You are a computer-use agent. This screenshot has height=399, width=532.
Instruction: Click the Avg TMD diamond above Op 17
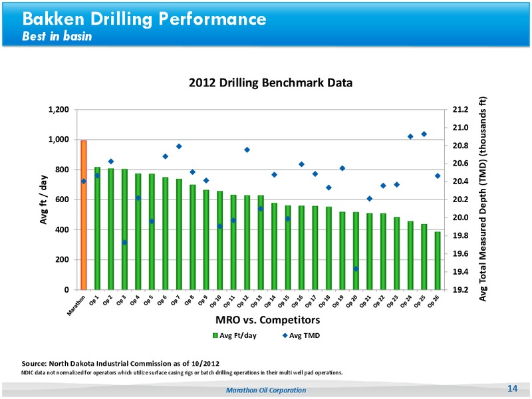point(315,174)
